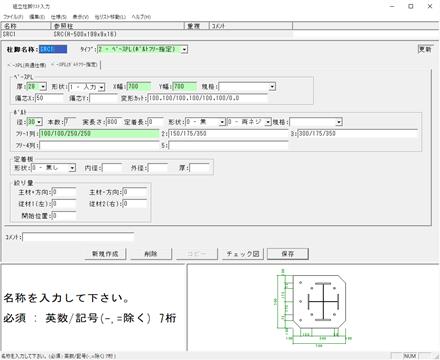
Task: Click the NUM indicator in status bar
Action: pyautogui.click(x=410, y=356)
